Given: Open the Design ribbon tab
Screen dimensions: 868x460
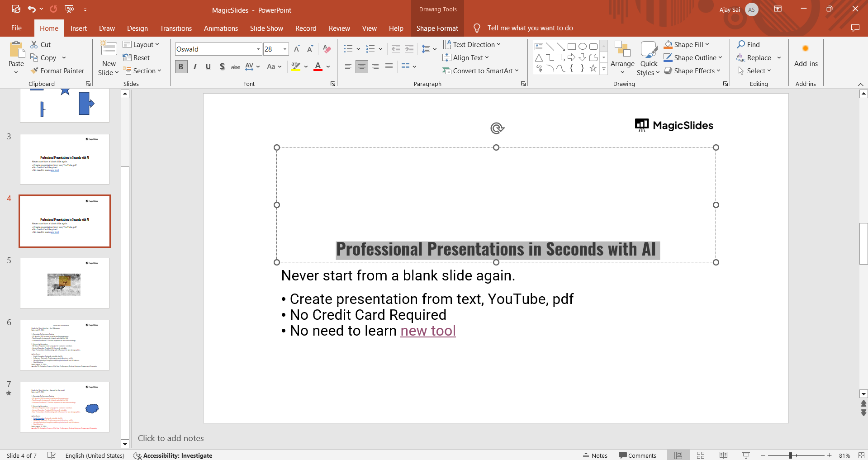Looking at the screenshot, I should click(x=137, y=28).
